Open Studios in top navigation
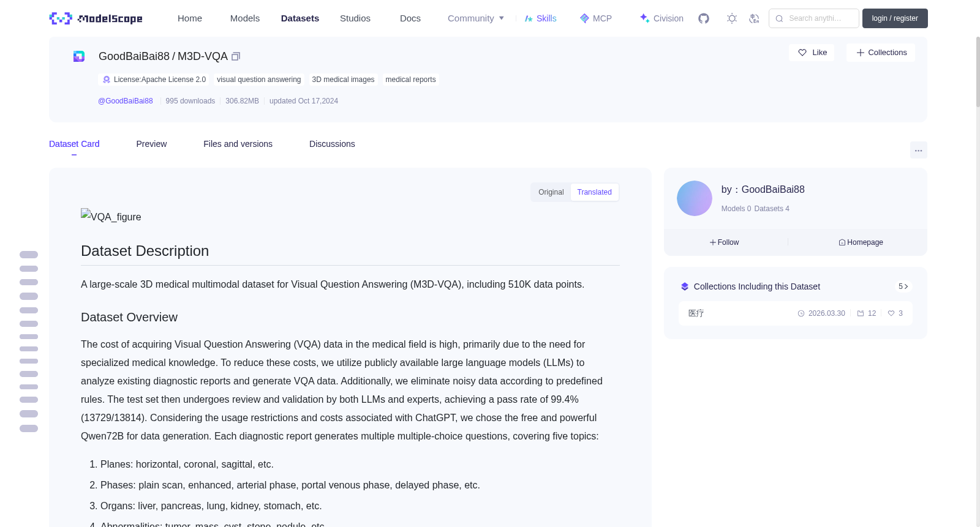Screen dimensions: 980x527 click(355, 18)
